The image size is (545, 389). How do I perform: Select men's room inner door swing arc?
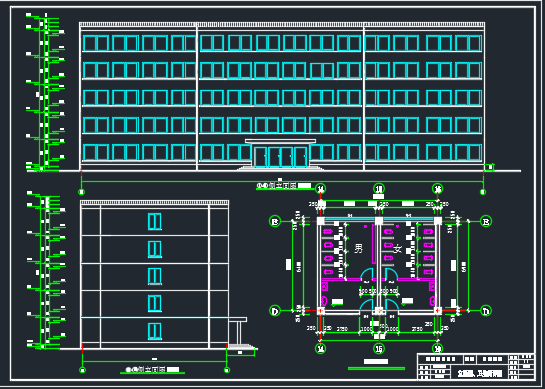pos(367,274)
